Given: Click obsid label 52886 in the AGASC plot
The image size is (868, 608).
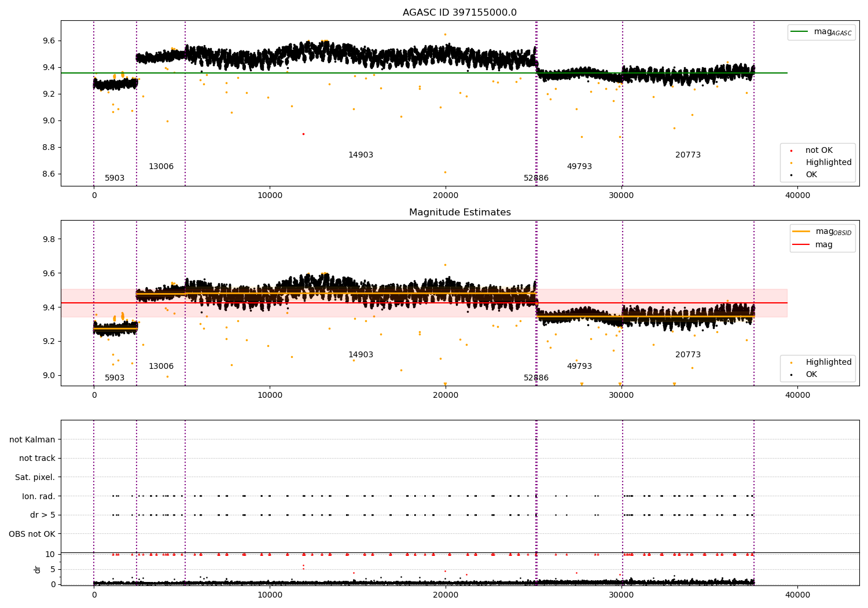Looking at the screenshot, I should point(536,178).
